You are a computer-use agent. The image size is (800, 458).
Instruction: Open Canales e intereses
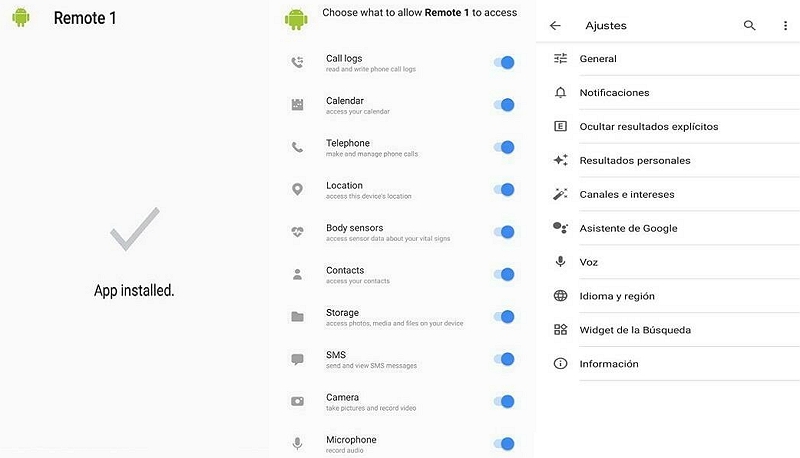click(x=627, y=195)
